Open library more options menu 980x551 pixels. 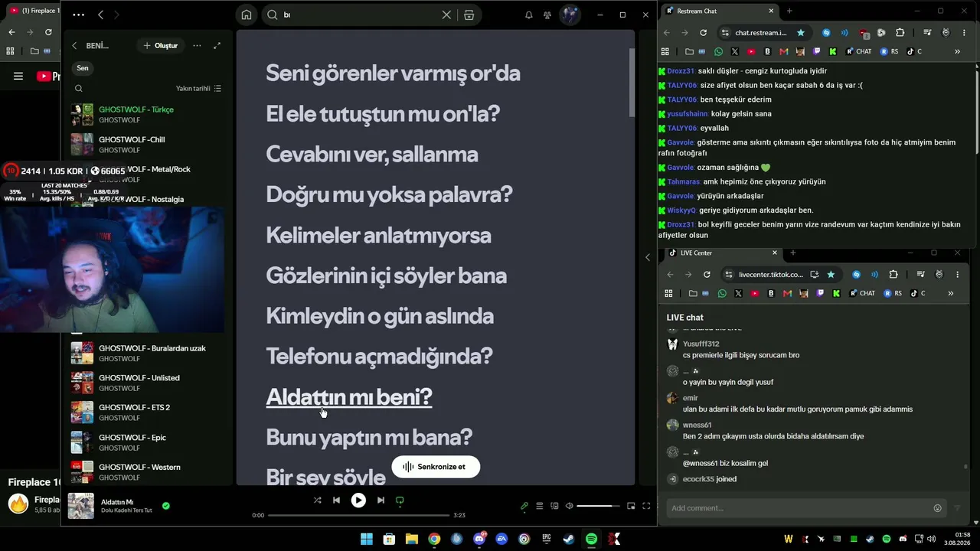click(197, 46)
